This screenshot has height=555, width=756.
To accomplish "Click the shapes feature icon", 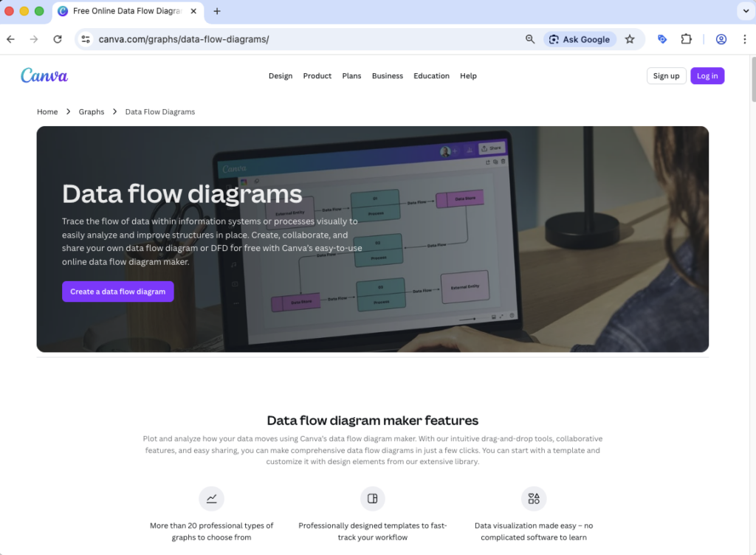I will 534,499.
